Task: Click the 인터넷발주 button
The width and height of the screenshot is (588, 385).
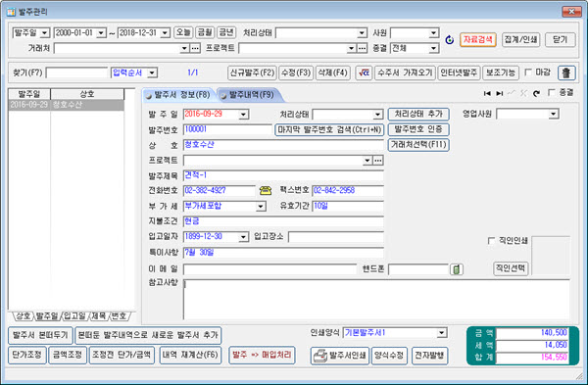Action: point(459,72)
